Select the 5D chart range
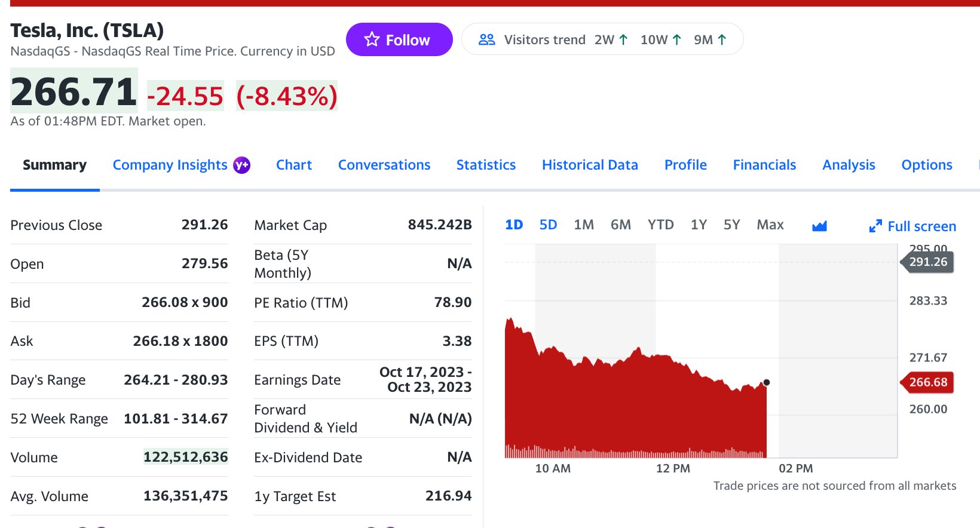The image size is (980, 528). 548,225
